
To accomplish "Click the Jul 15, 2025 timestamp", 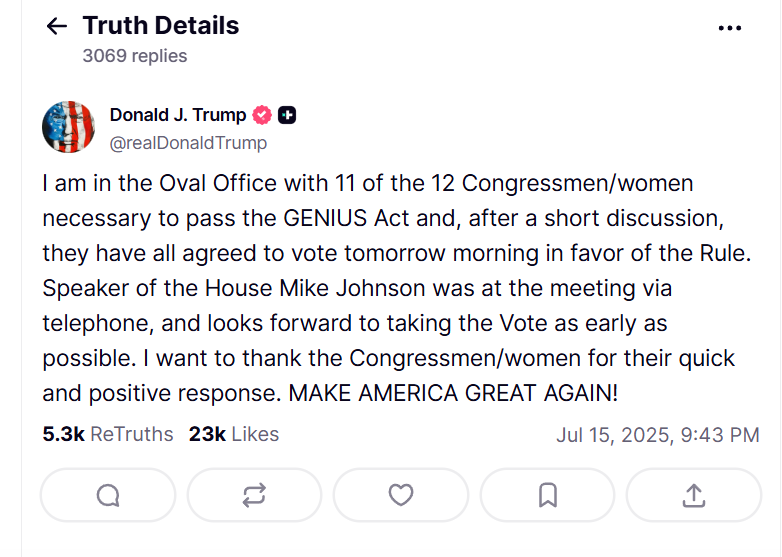I will [x=658, y=435].
